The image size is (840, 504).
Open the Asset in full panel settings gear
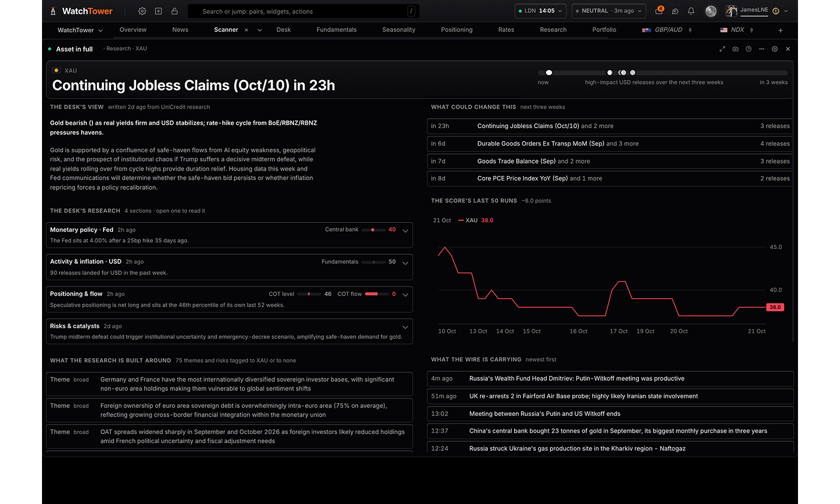[x=775, y=49]
